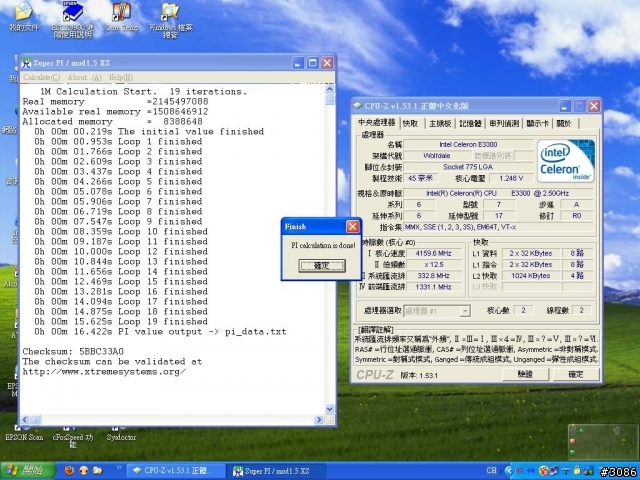Open the About...(A) menu in Super PI

(x=84, y=77)
